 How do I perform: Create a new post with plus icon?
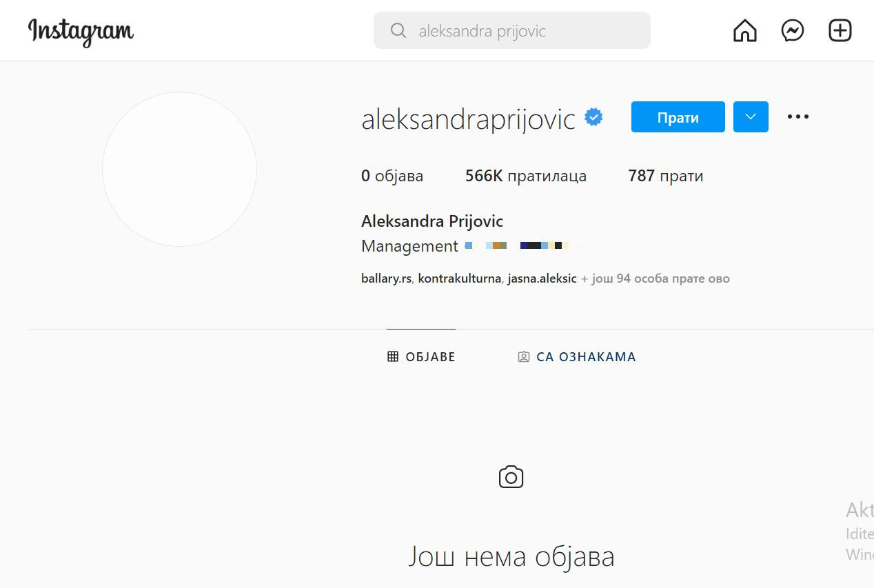point(840,30)
